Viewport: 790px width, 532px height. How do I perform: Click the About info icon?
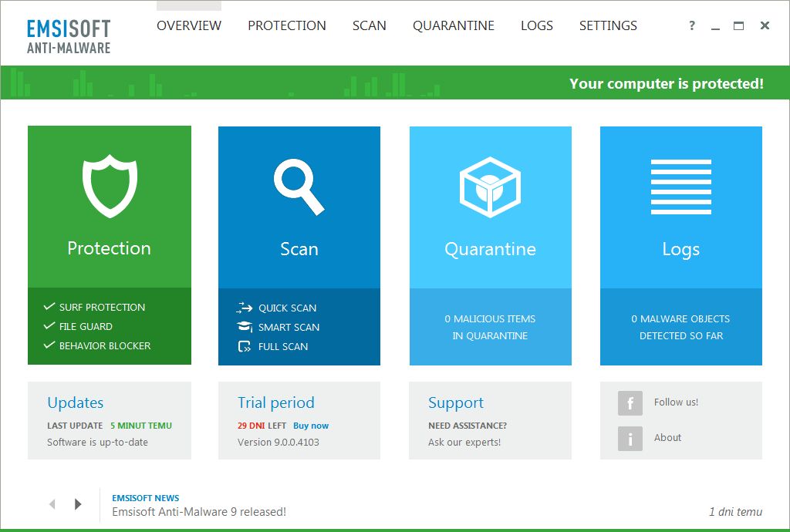630,438
